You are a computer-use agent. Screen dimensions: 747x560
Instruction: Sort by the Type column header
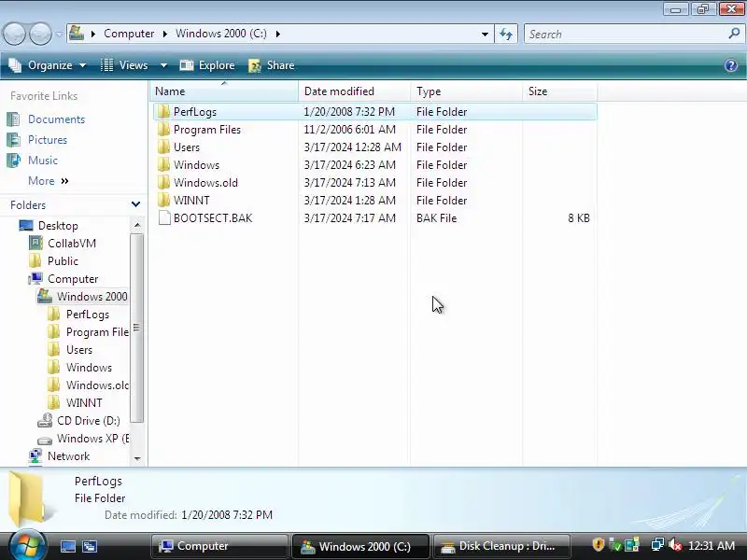pos(466,91)
